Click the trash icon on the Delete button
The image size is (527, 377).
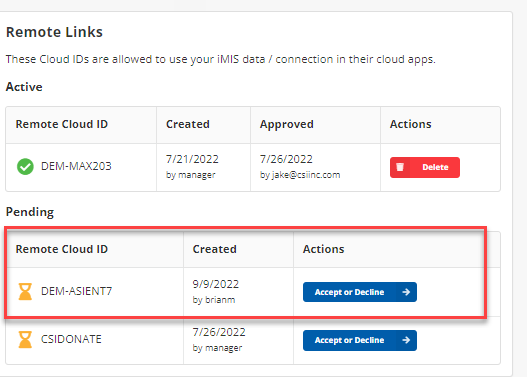pos(400,167)
